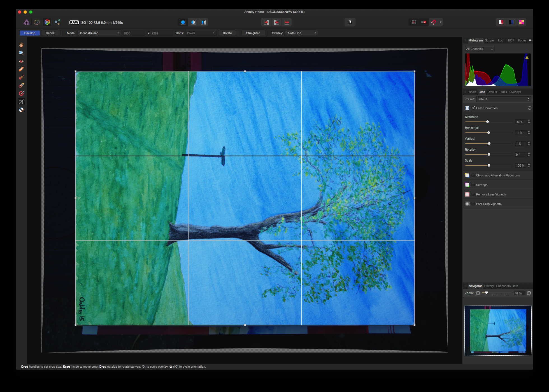The height and width of the screenshot is (392, 549).
Task: Disable Lens Correction checkbox
Action: pyautogui.click(x=474, y=108)
